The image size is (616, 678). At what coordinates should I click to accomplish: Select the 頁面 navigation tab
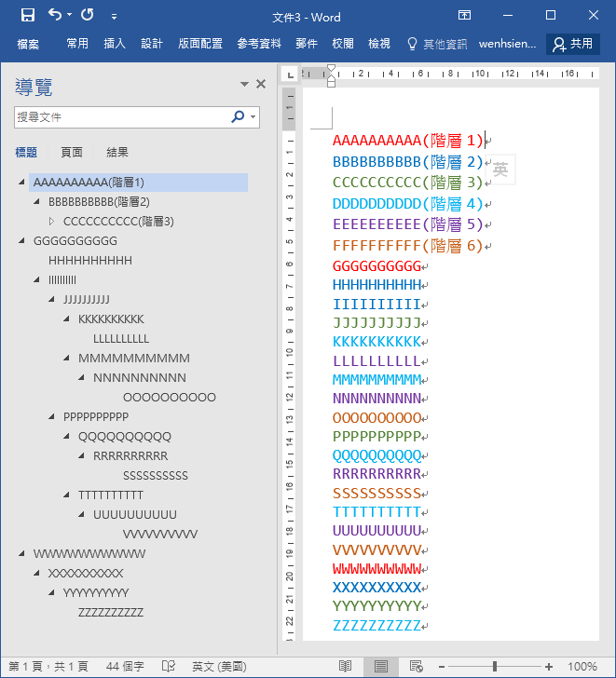(72, 152)
